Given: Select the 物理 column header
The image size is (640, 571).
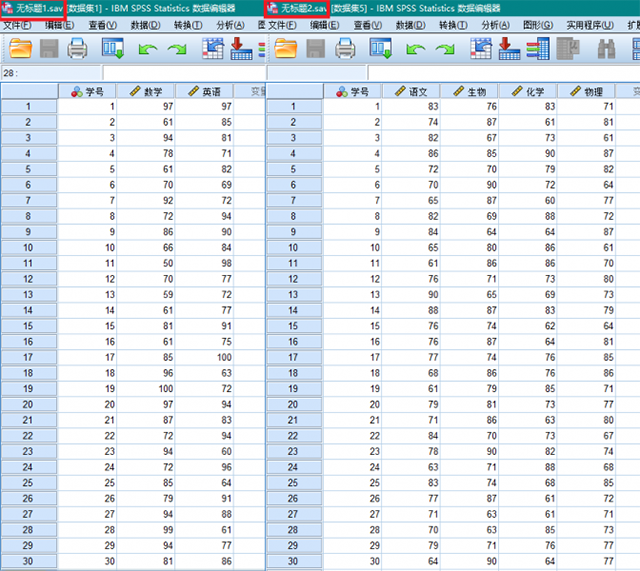Looking at the screenshot, I should pyautogui.click(x=586, y=91).
